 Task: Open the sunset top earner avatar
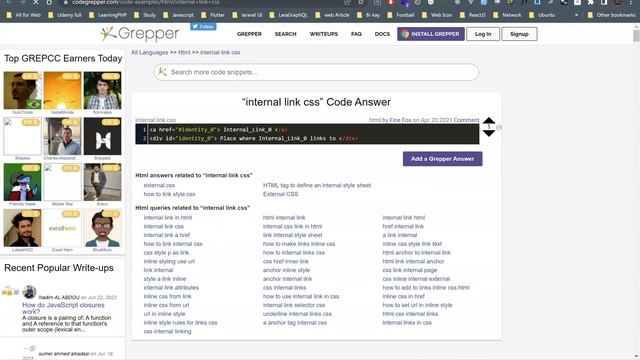coord(62,90)
